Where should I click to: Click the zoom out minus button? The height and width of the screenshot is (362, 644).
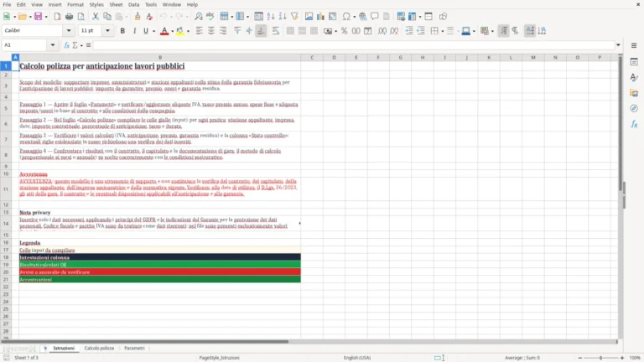(x=580, y=358)
